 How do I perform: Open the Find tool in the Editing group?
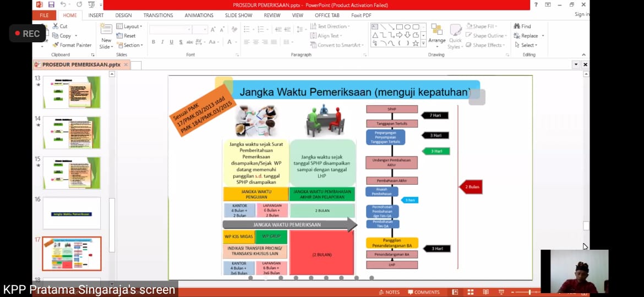[522, 26]
